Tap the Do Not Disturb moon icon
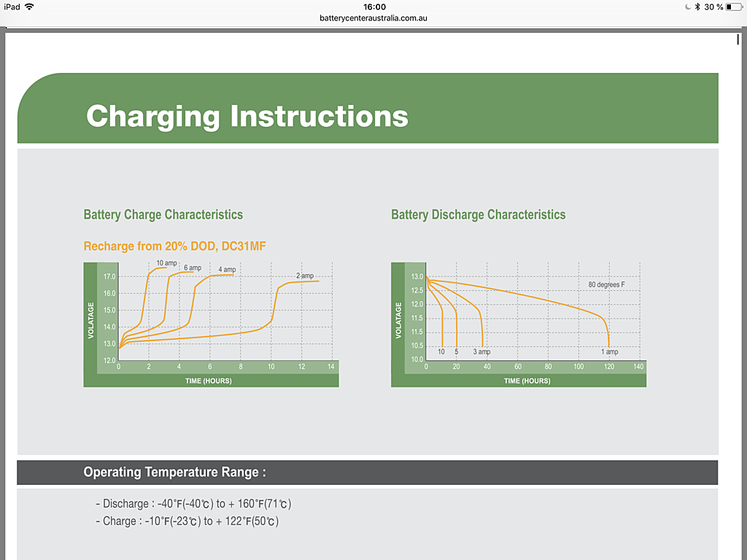The image size is (747, 560). pyautogui.click(x=688, y=7)
